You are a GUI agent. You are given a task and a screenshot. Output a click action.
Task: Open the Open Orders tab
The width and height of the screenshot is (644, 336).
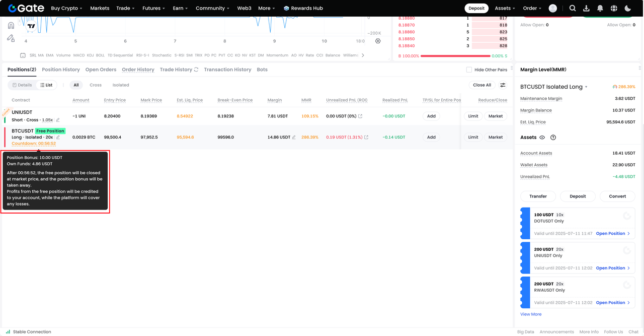(x=101, y=70)
